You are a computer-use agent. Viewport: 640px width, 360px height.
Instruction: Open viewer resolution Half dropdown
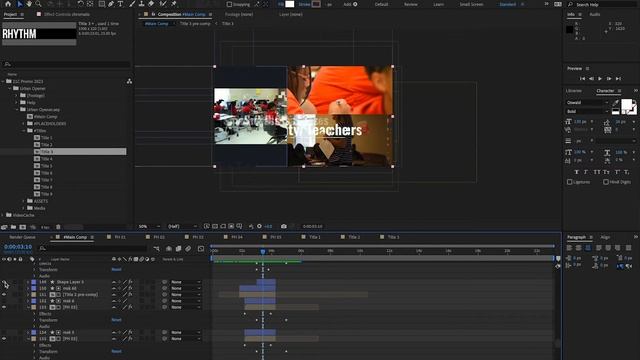pos(182,226)
